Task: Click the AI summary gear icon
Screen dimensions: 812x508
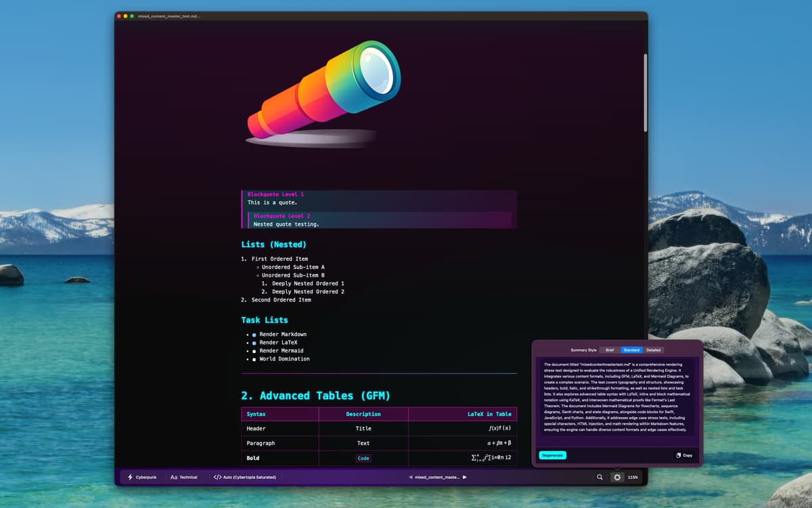Action: [617, 477]
